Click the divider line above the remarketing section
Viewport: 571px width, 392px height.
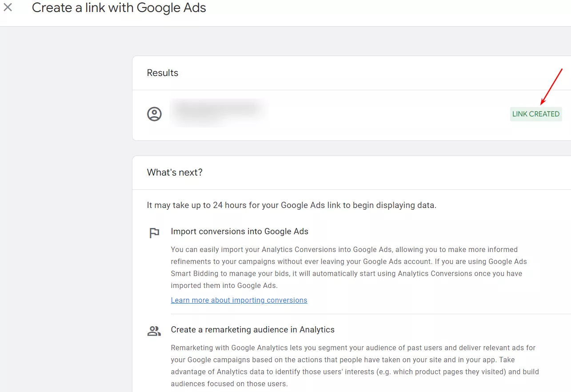(355, 314)
